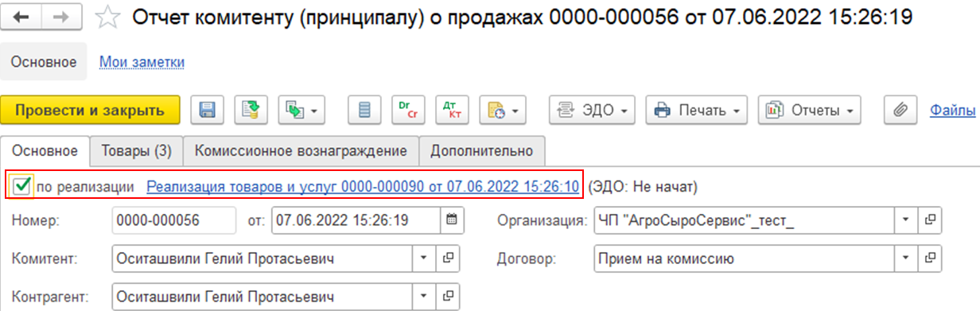The width and height of the screenshot is (980, 311).
Task: Open the calendar picker beside the date
Action: pos(452,220)
